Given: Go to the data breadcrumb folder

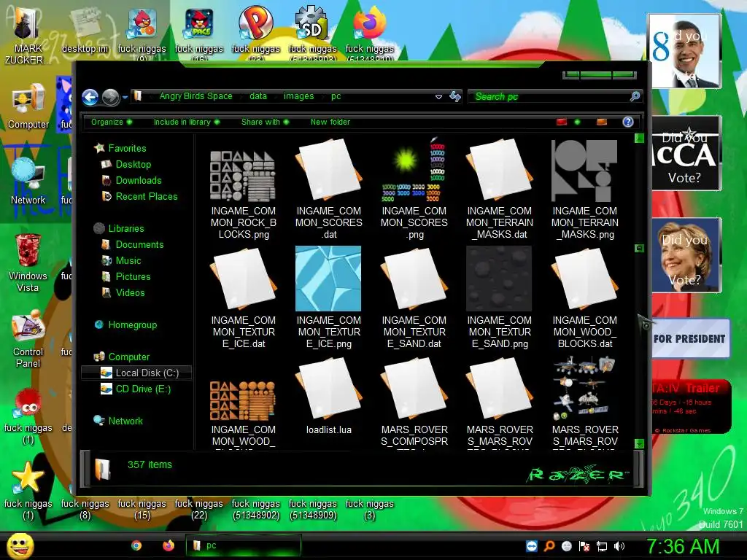Looking at the screenshot, I should 258,96.
